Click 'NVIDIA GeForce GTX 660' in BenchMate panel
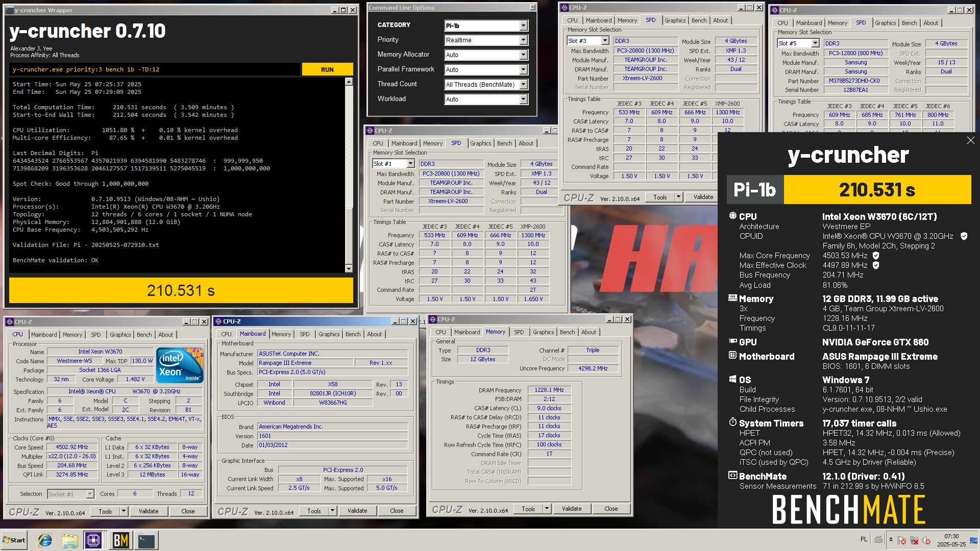This screenshot has width=980, height=551. (x=875, y=342)
